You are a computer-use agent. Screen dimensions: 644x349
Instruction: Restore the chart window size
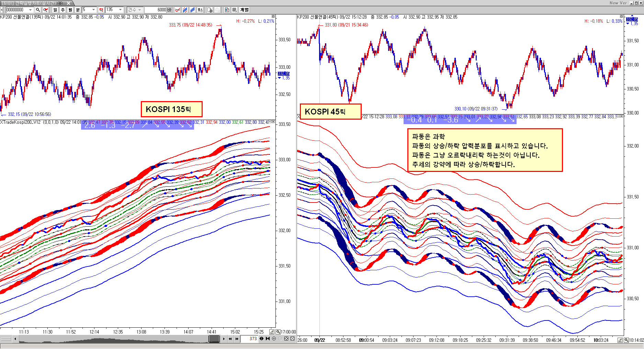click(x=636, y=3)
